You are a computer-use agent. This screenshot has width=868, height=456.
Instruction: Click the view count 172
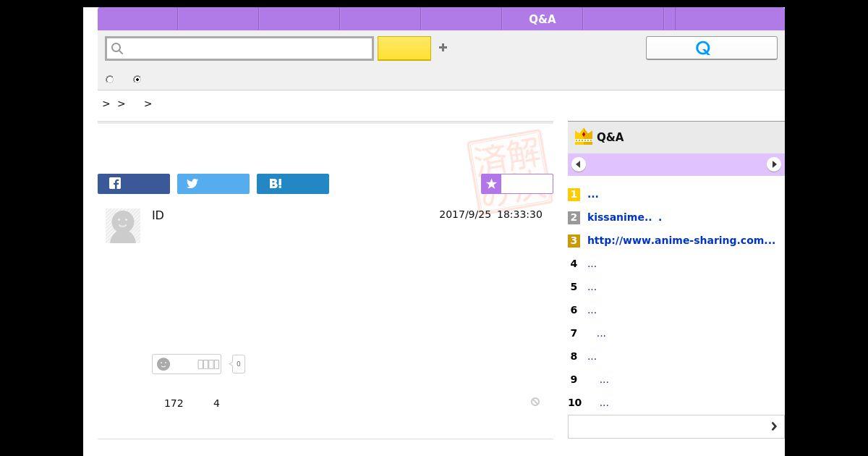coord(174,403)
